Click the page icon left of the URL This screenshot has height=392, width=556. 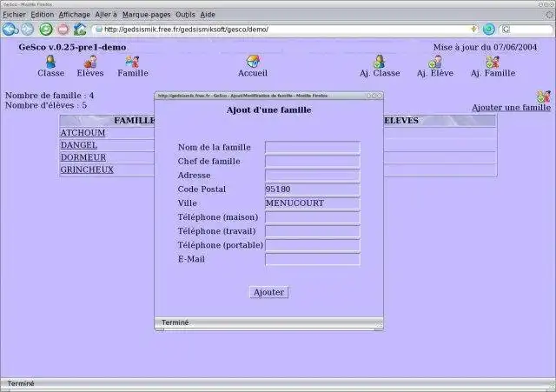point(99,30)
